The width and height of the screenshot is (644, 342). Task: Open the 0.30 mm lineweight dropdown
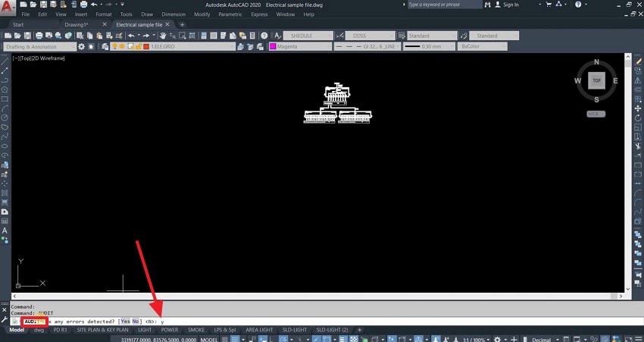428,47
